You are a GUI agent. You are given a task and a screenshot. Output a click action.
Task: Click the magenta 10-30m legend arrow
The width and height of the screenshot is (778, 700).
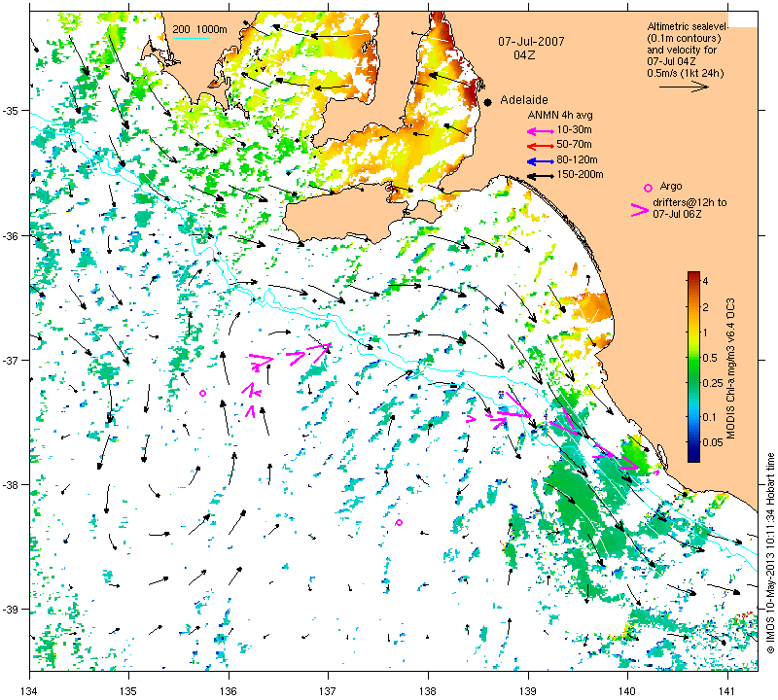pos(540,131)
